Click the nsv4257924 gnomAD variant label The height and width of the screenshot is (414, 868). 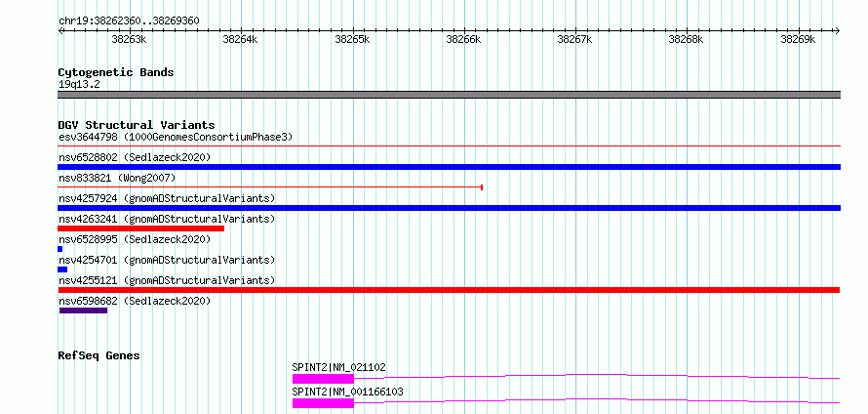(x=167, y=198)
